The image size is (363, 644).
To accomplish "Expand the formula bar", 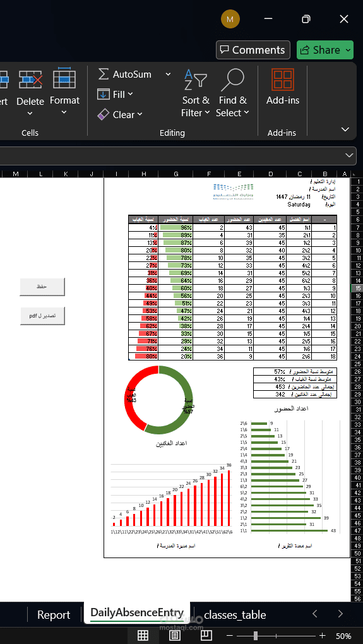I will (349, 155).
